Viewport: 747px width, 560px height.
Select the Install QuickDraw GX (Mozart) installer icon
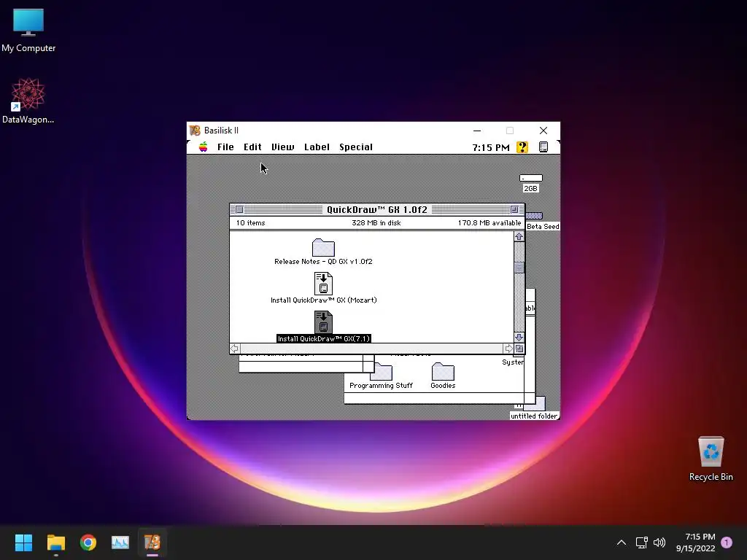[x=323, y=284]
